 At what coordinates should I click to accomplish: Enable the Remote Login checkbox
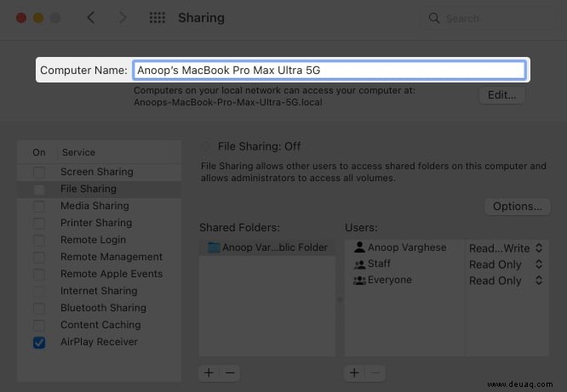pos(39,240)
